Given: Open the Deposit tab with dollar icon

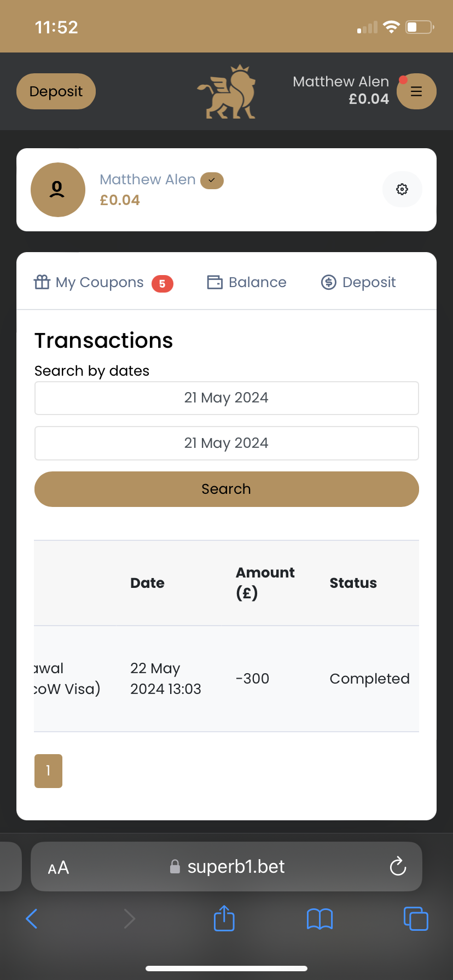Looking at the screenshot, I should click(358, 283).
